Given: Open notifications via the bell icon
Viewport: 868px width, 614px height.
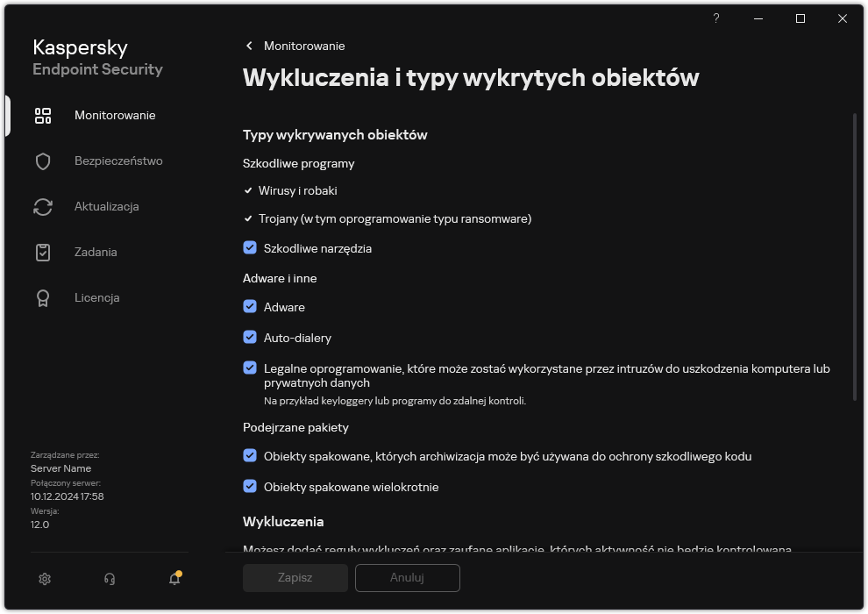Looking at the screenshot, I should (174, 579).
